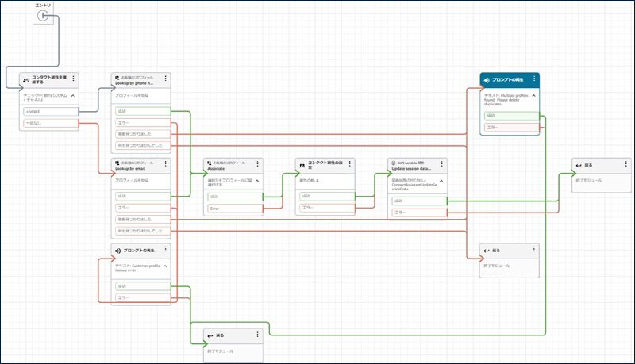The height and width of the screenshot is (364, 635).
Task: Collapse the Associate block details chevron
Action: 257,181
